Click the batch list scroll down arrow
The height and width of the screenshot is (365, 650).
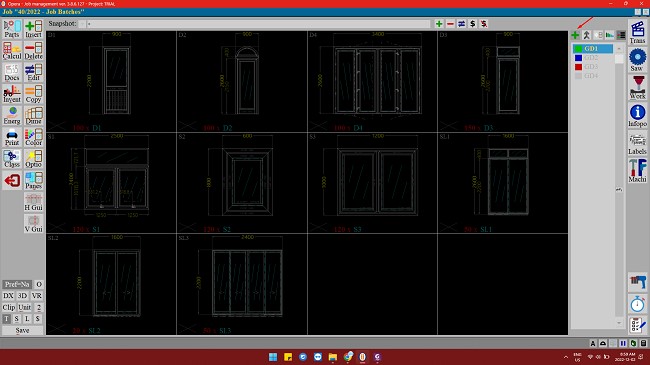tap(619, 323)
